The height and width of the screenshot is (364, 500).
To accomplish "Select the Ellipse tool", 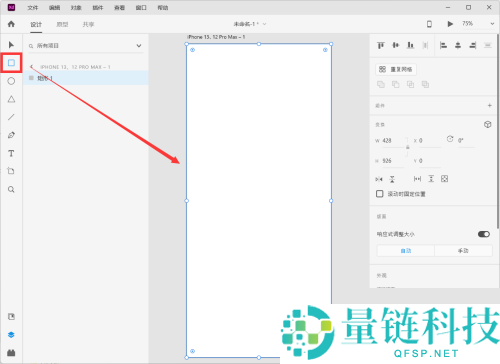I will click(11, 81).
